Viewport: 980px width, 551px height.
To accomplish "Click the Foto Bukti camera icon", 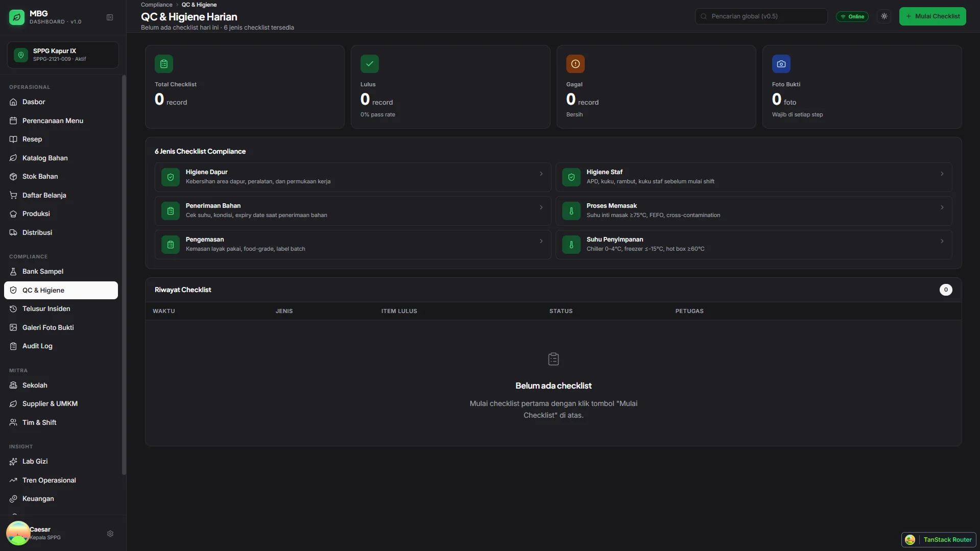I will 781,64.
